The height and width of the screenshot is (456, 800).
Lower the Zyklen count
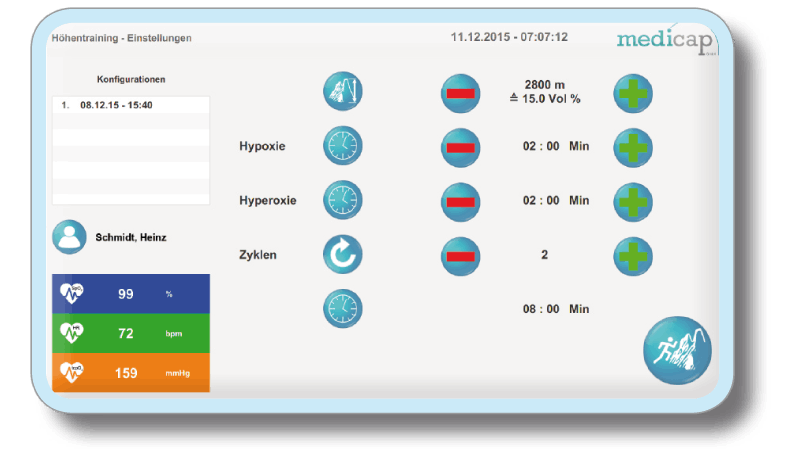tap(461, 255)
